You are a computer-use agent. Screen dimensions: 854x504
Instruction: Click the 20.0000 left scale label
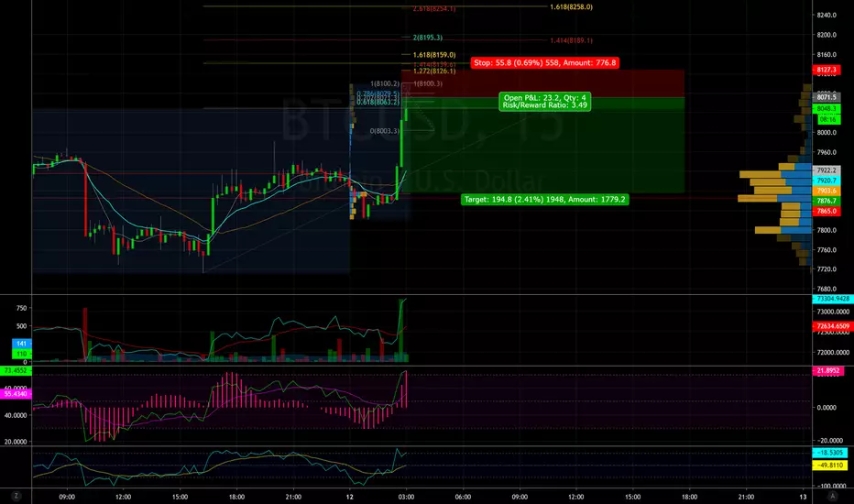(16, 442)
